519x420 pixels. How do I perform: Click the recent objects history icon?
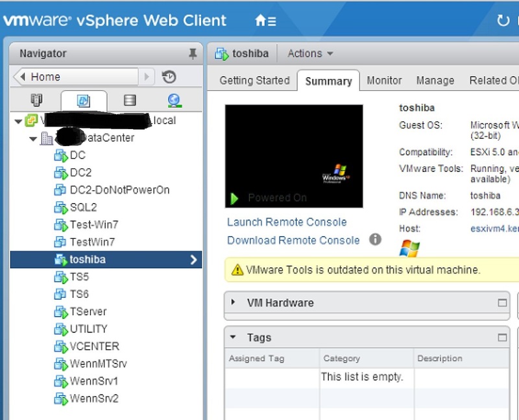(169, 77)
